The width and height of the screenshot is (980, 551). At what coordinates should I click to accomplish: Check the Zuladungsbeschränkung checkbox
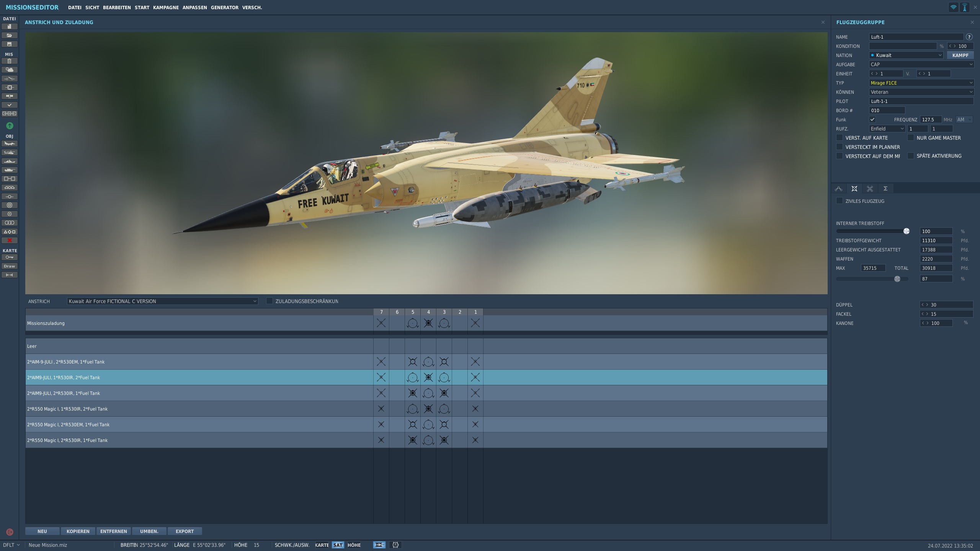(269, 301)
